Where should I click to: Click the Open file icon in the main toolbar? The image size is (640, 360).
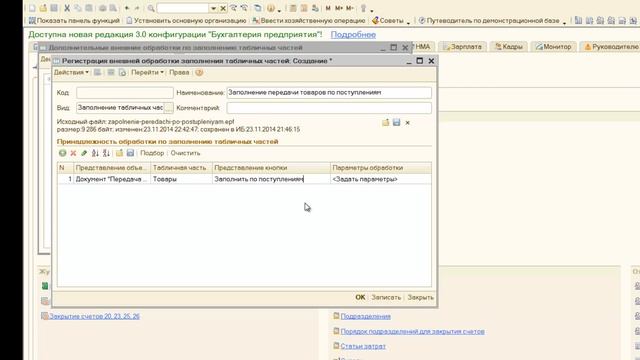pyautogui.click(x=43, y=8)
